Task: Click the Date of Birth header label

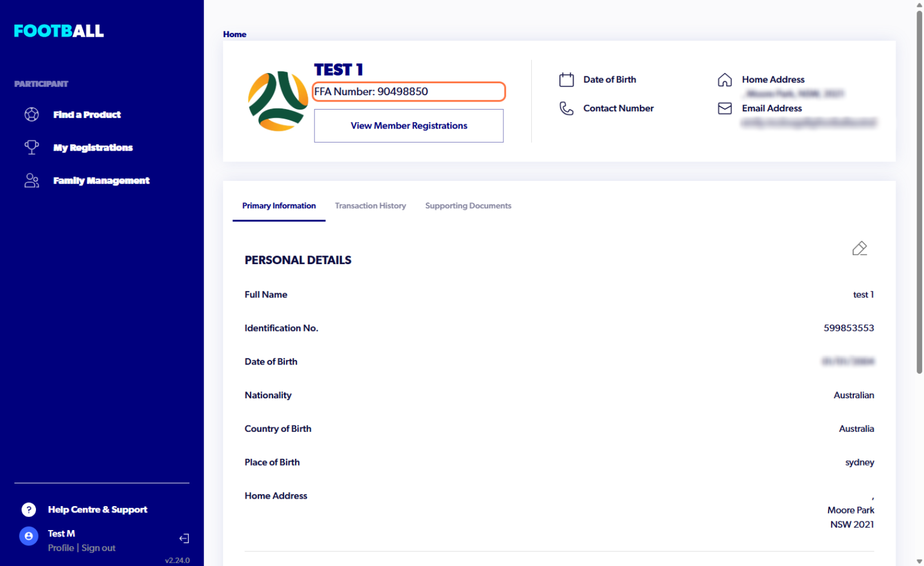Action: [x=610, y=79]
